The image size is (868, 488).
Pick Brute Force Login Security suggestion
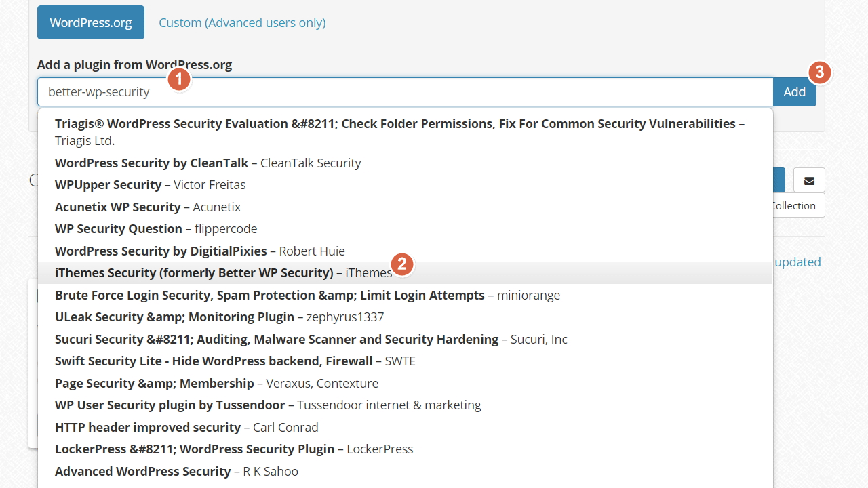click(406, 295)
